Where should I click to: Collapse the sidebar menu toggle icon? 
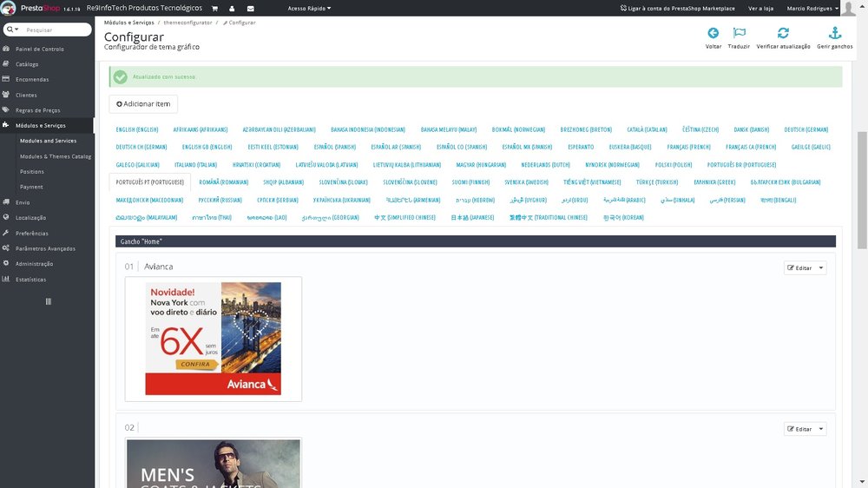(x=48, y=301)
